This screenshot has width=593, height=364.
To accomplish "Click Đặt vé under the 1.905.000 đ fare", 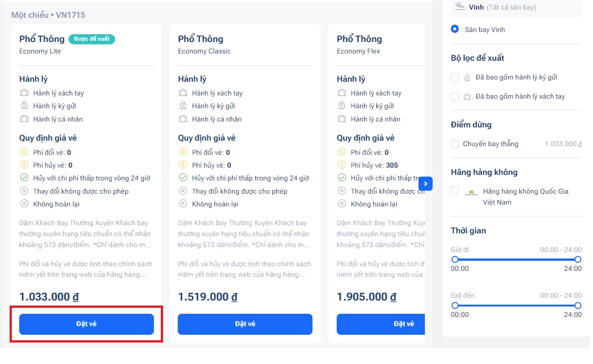I will (381, 324).
